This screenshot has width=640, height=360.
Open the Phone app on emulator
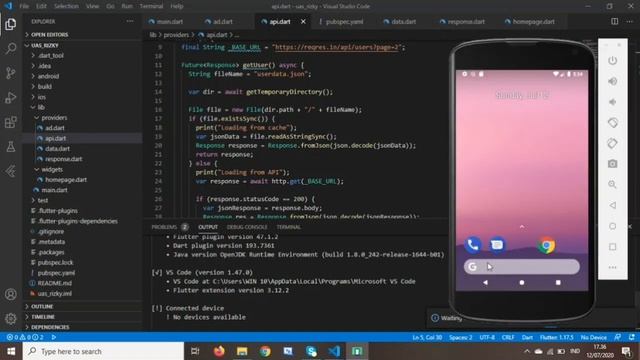tap(473, 245)
